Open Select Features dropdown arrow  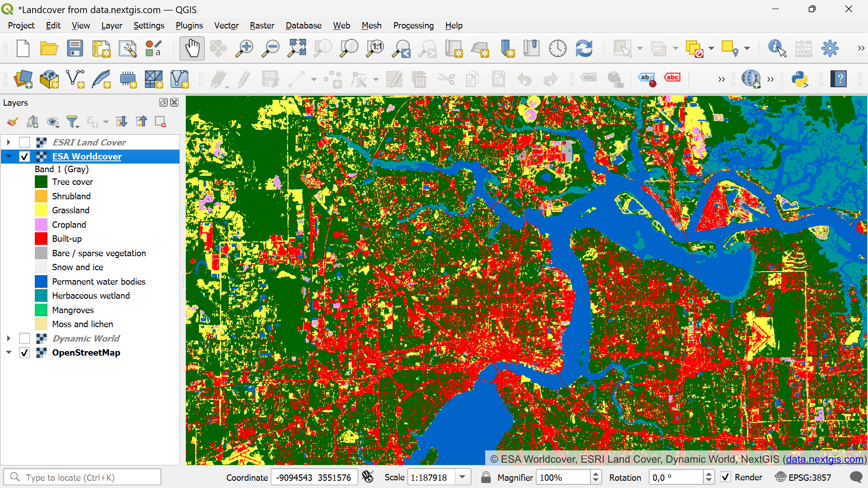pyautogui.click(x=640, y=48)
